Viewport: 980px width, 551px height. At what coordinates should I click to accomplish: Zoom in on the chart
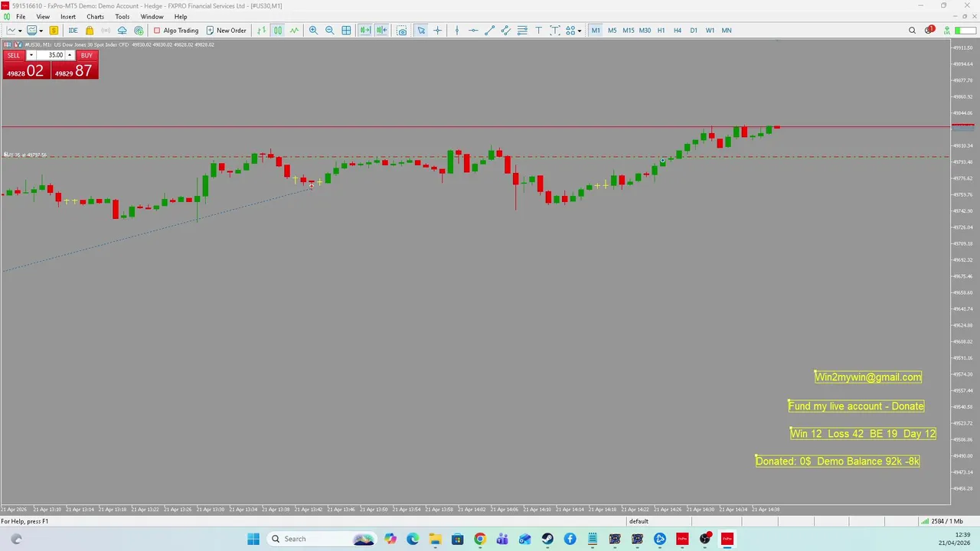pos(313,31)
